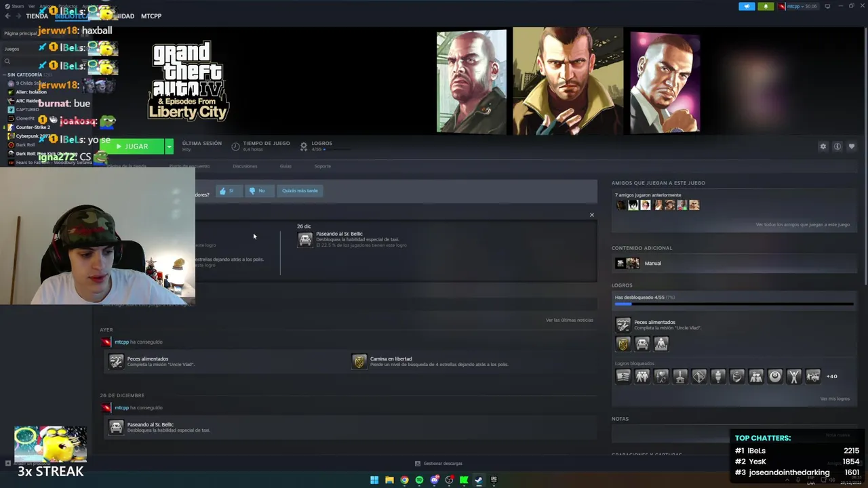
Task: Open Gestionar descargas at bottom
Action: pyautogui.click(x=439, y=464)
